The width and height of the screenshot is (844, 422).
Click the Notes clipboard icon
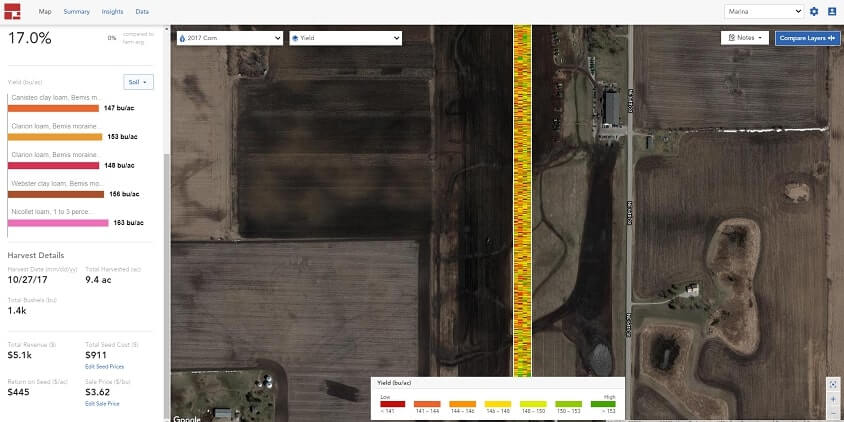[x=732, y=38]
